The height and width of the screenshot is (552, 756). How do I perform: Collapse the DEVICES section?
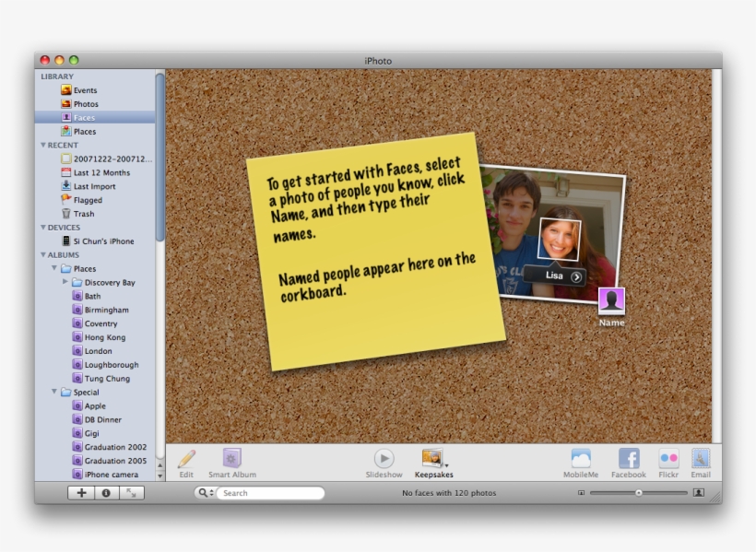[43, 227]
